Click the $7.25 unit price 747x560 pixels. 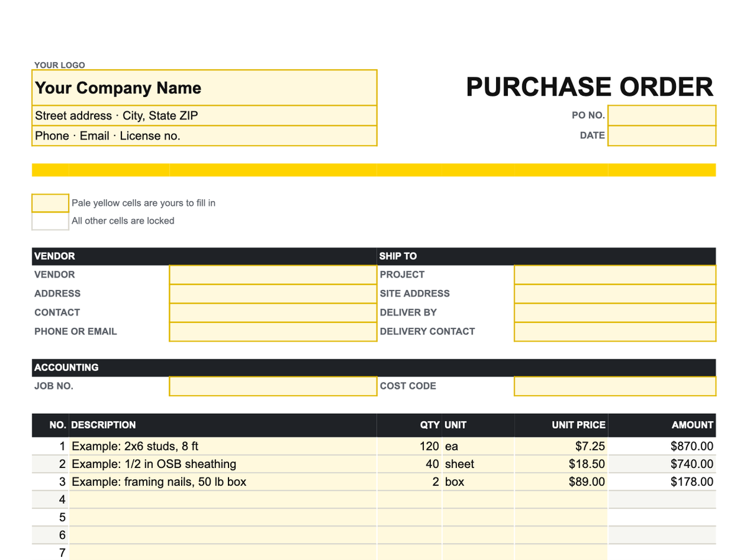point(561,446)
